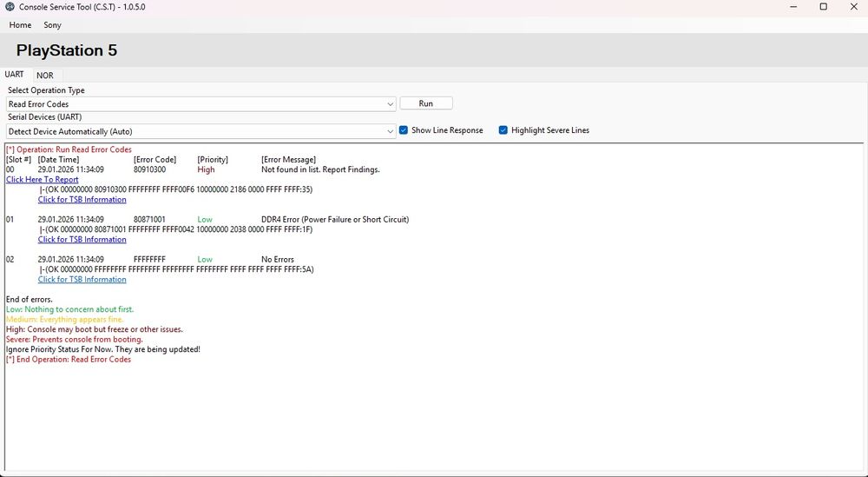
Task: Select error code 80910300 text
Action: pos(149,169)
